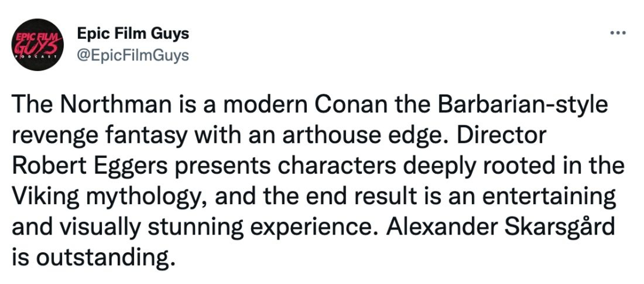Click the word "Director" in the tweet

pos(501,135)
